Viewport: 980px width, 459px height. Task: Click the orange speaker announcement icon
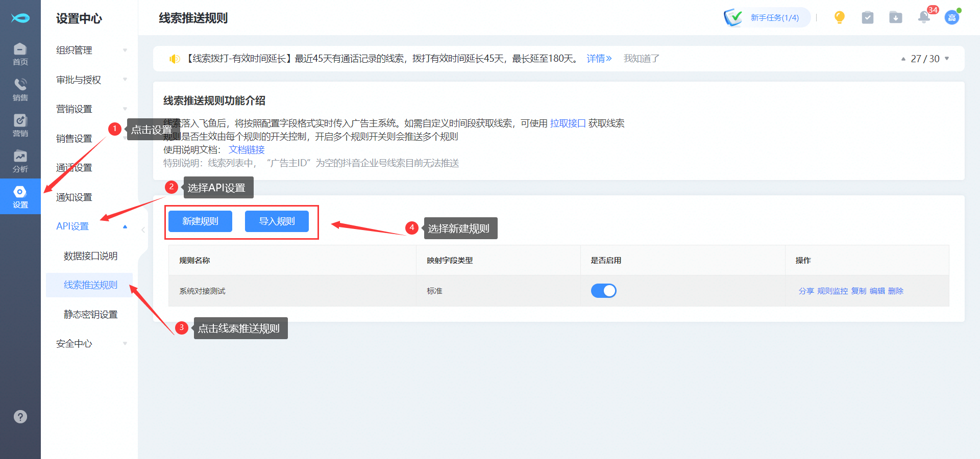(x=175, y=59)
